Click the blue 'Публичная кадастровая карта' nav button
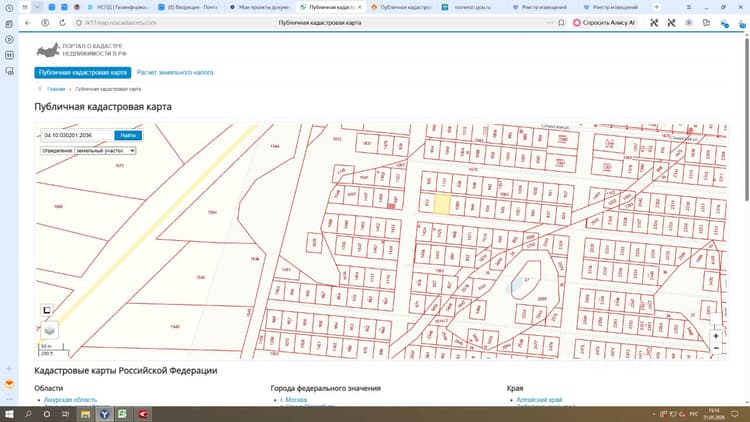 (83, 73)
